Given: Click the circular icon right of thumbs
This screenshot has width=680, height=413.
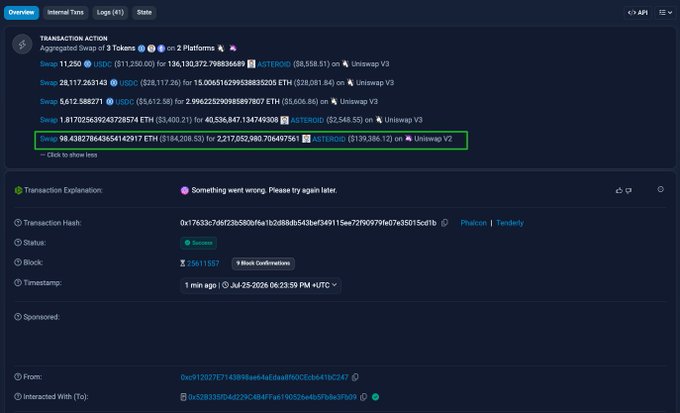Looking at the screenshot, I should 660,189.
